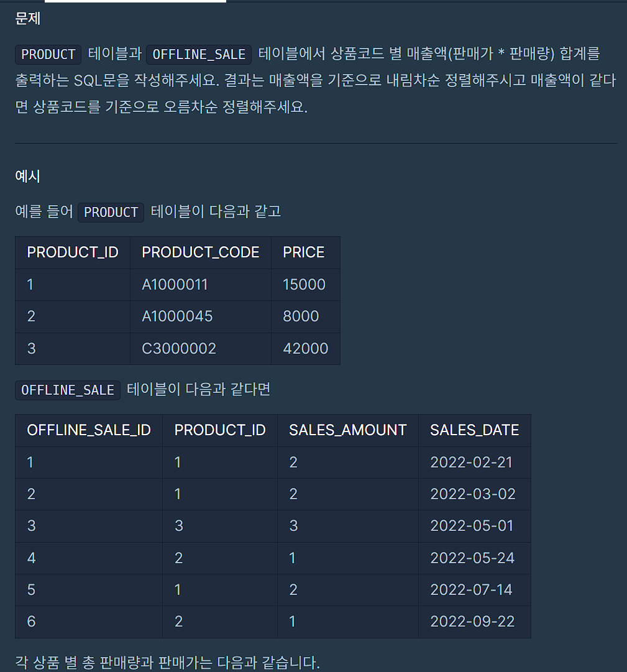This screenshot has width=627, height=672.
Task: Click the OFFLINE_SALE tag above second table
Action: pyautogui.click(x=68, y=390)
